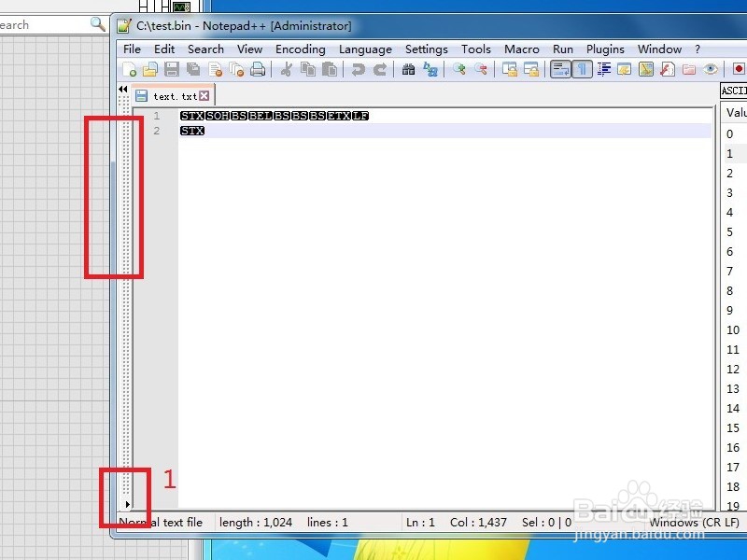Click the STX token on line 2

click(192, 131)
